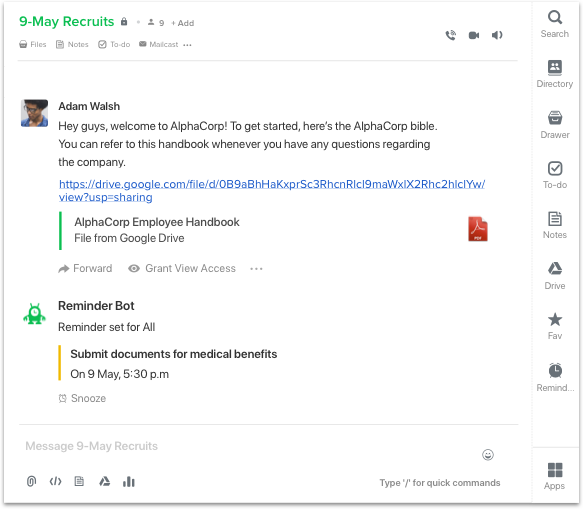Open the emoji picker

tap(488, 455)
